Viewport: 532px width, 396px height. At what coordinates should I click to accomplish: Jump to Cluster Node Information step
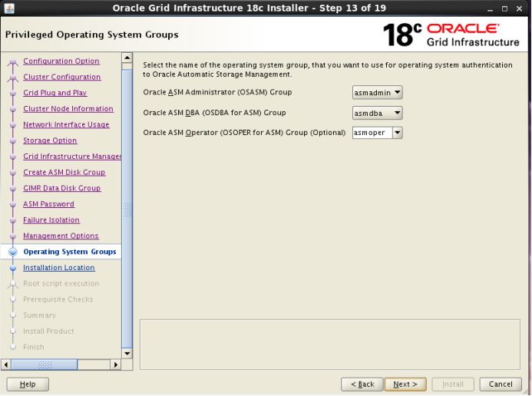[68, 109]
